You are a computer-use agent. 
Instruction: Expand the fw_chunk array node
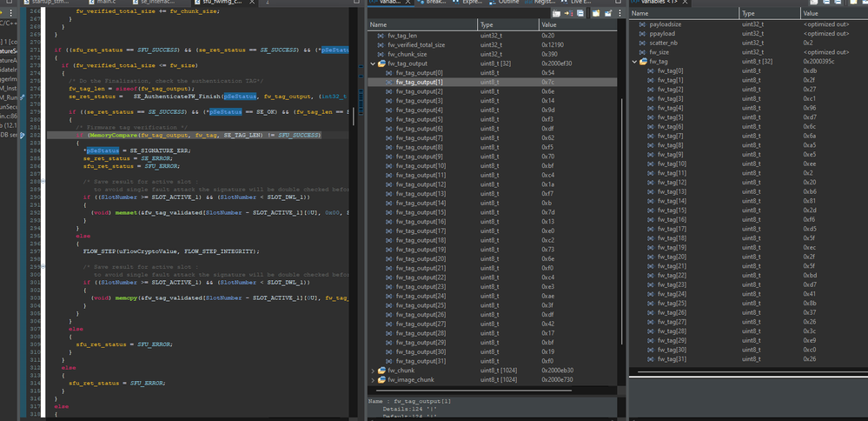[374, 371]
